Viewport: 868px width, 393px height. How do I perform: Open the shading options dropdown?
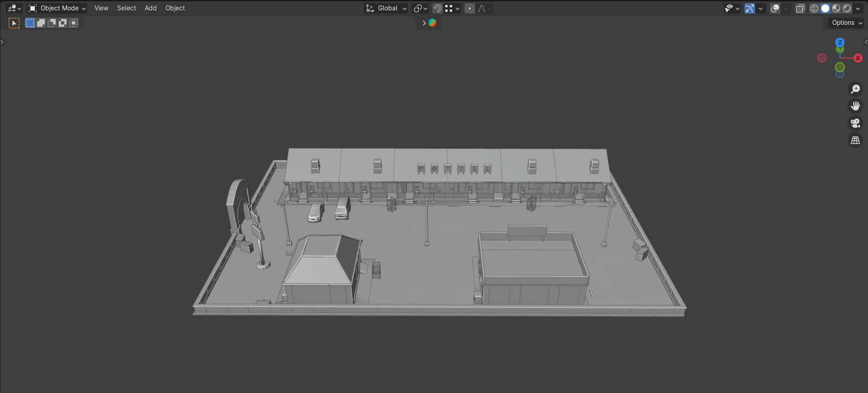point(858,8)
